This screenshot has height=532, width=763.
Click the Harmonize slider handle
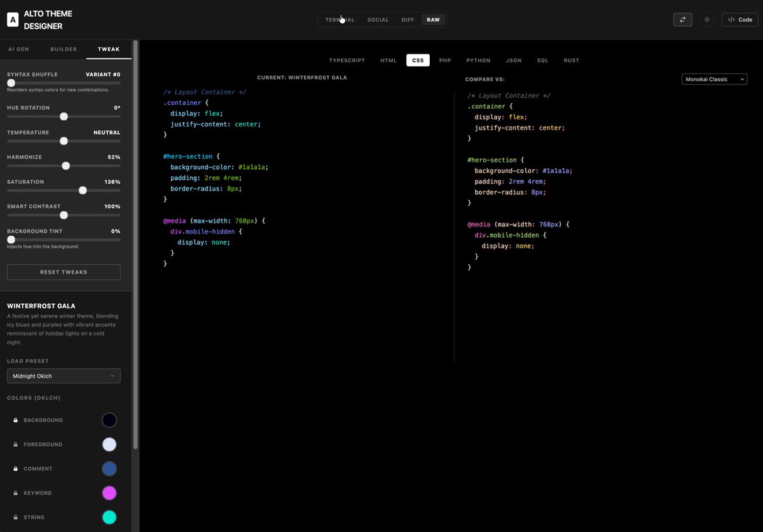[x=65, y=166]
